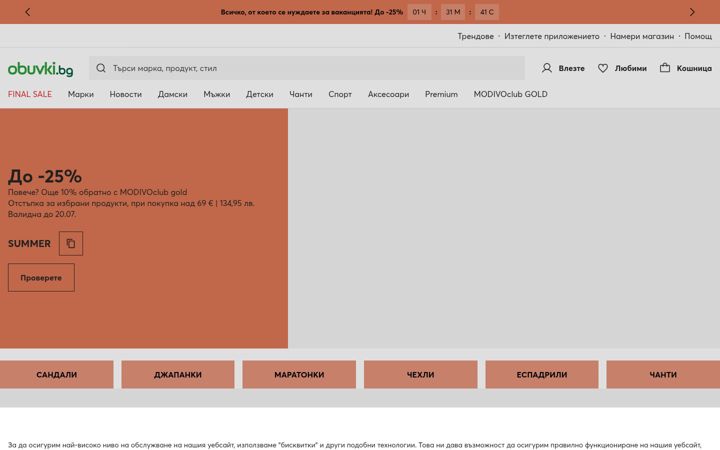Open the Кошница cart link
The height and width of the screenshot is (450, 720).
tap(694, 68)
